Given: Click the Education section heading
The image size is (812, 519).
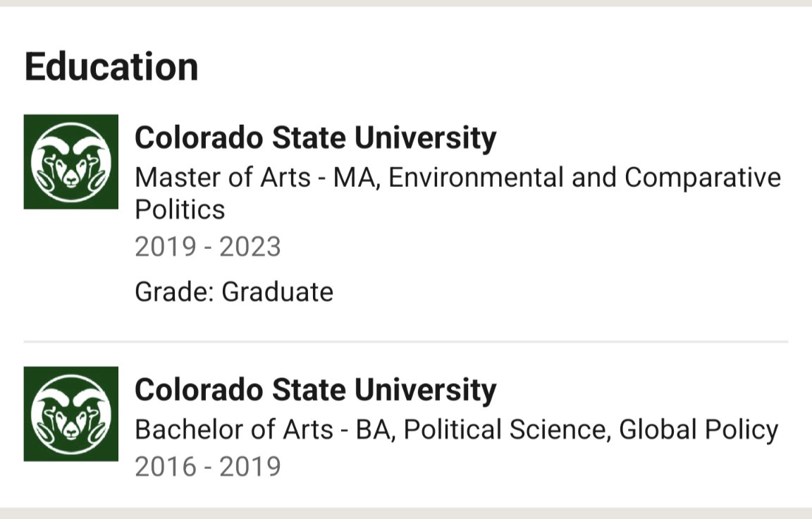Looking at the screenshot, I should click(x=111, y=67).
